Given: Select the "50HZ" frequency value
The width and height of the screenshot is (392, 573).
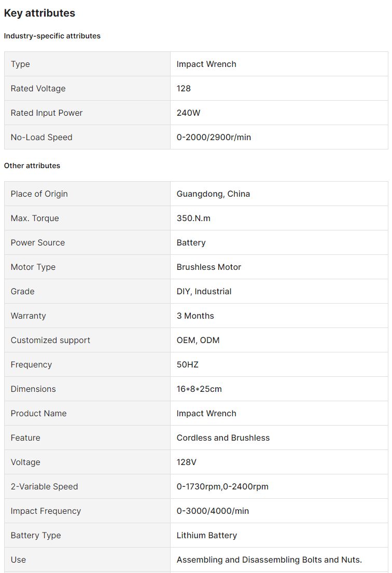Looking at the screenshot, I should click(x=188, y=364).
